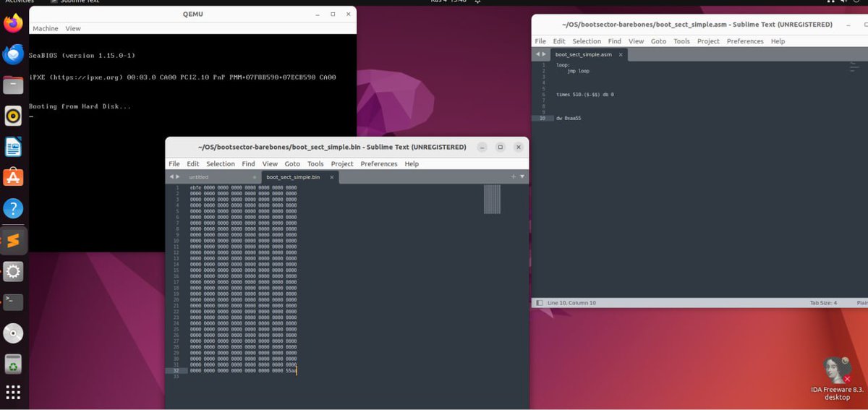Open Firefox from the Ubuntu dock
The image size is (868, 410).
[13, 23]
